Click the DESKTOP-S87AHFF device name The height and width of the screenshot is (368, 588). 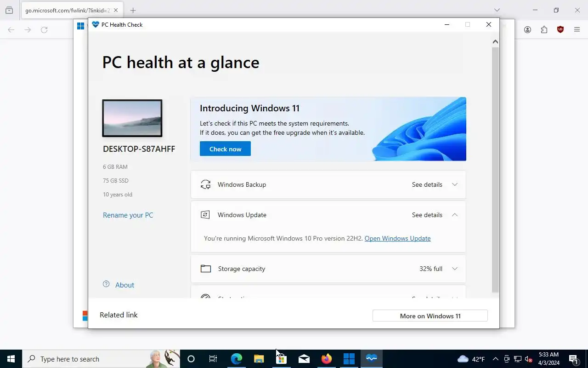(x=139, y=149)
